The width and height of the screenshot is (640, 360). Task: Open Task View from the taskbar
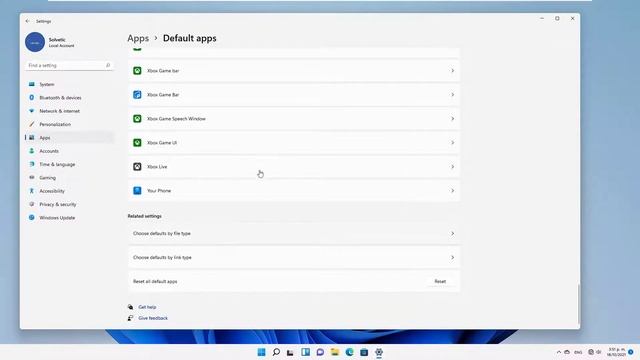pyautogui.click(x=290, y=352)
